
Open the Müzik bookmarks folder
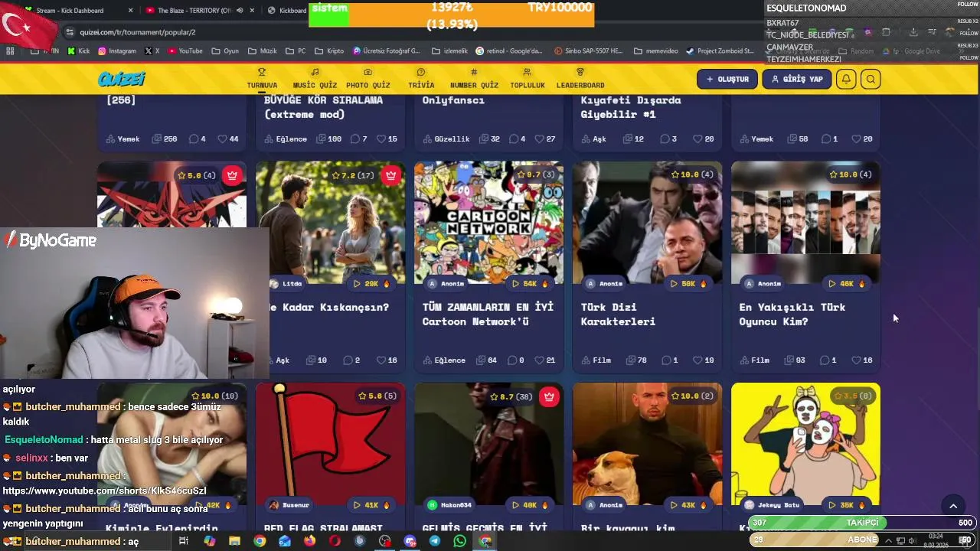point(263,51)
